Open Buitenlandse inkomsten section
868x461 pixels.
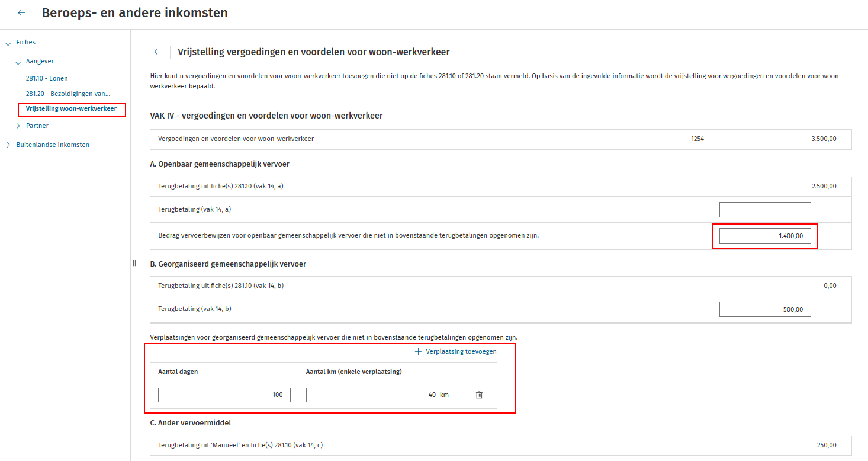point(53,145)
